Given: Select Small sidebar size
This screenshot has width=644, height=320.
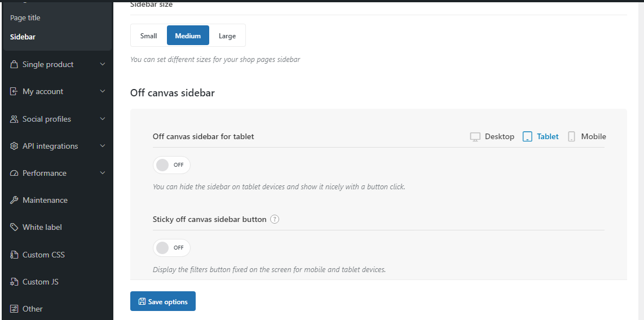Looking at the screenshot, I should pyautogui.click(x=149, y=35).
